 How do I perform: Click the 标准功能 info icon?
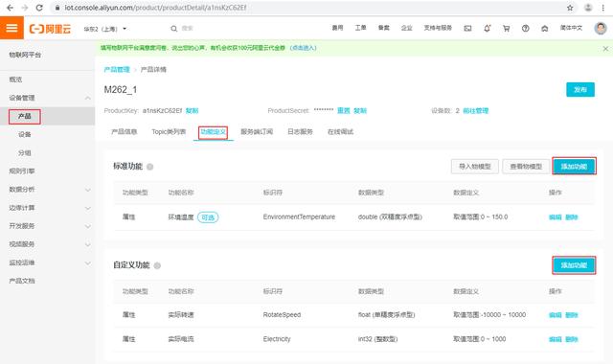tap(149, 167)
